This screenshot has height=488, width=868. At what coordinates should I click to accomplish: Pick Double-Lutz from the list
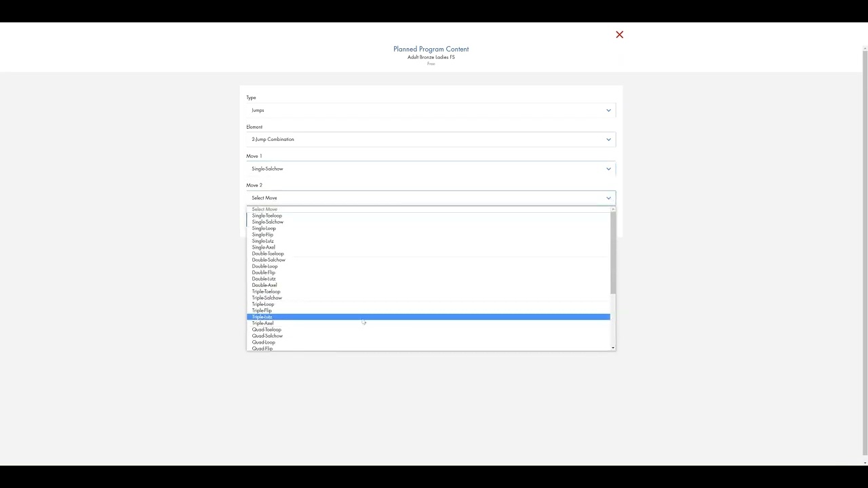(x=428, y=279)
